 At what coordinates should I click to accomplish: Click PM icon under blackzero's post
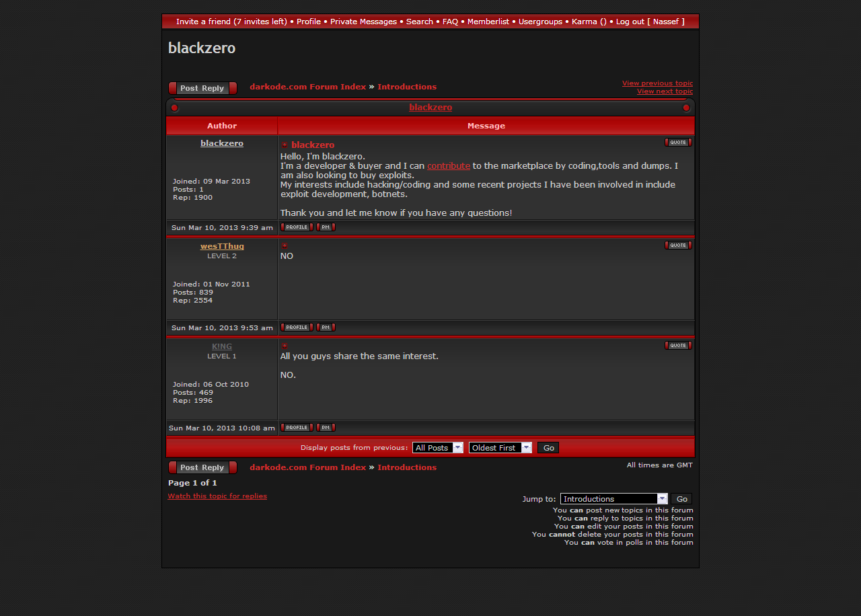(x=326, y=227)
